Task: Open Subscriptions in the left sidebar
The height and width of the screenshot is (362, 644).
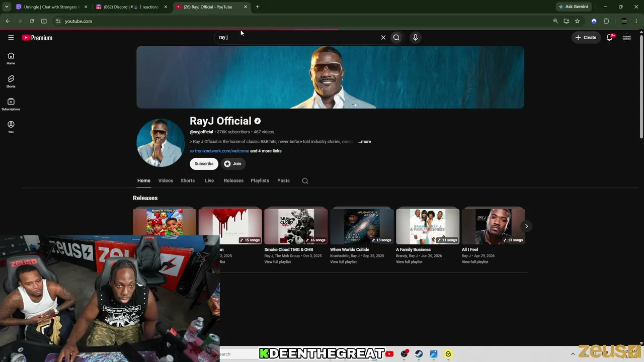Action: (11, 104)
